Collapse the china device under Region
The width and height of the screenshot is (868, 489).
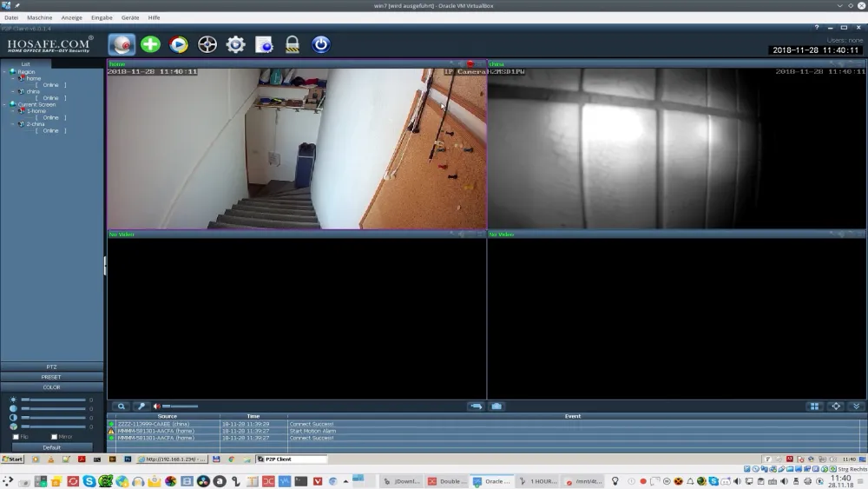tap(13, 91)
